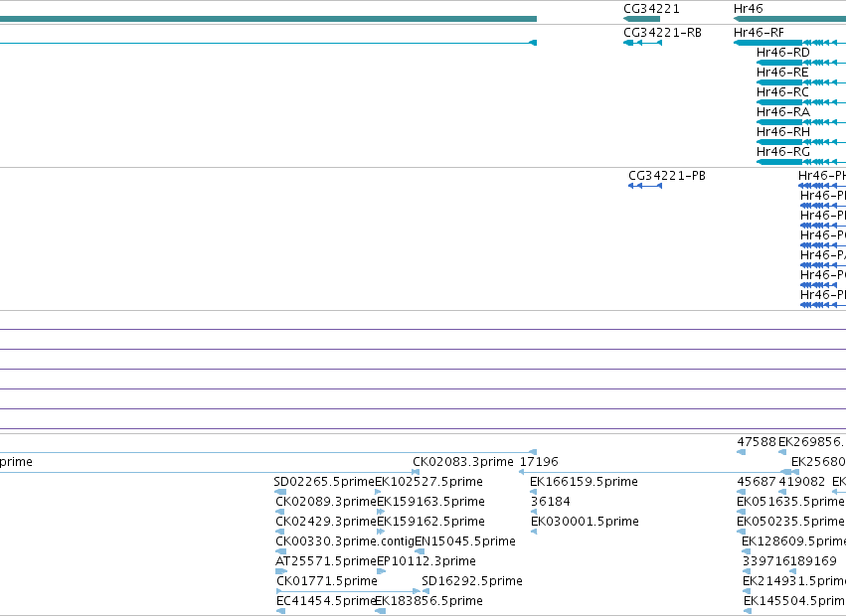Click the EK159163.5prime EST label
Viewport: 846px width, 616px height.
430,502
